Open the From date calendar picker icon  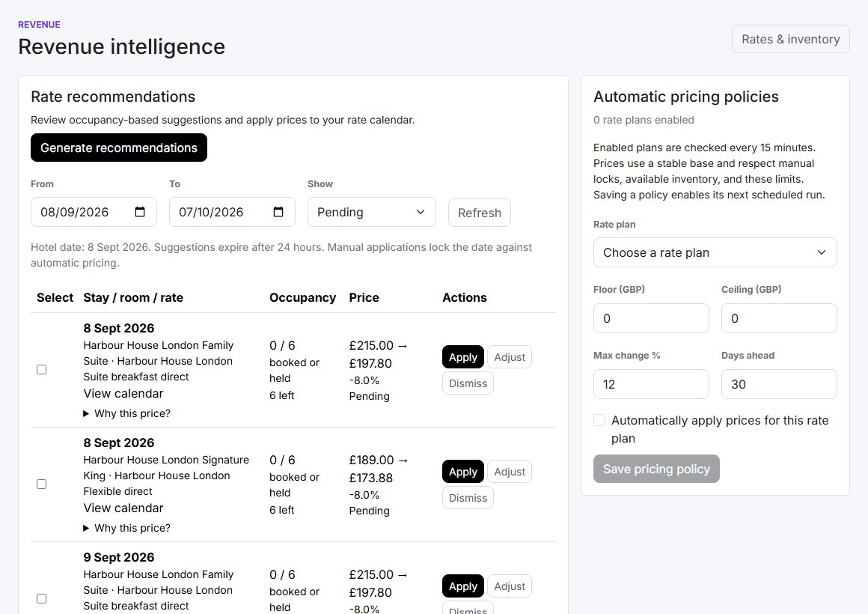(140, 212)
